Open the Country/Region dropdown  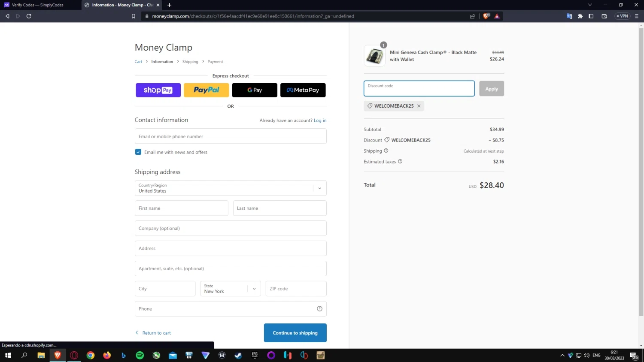pyautogui.click(x=231, y=188)
